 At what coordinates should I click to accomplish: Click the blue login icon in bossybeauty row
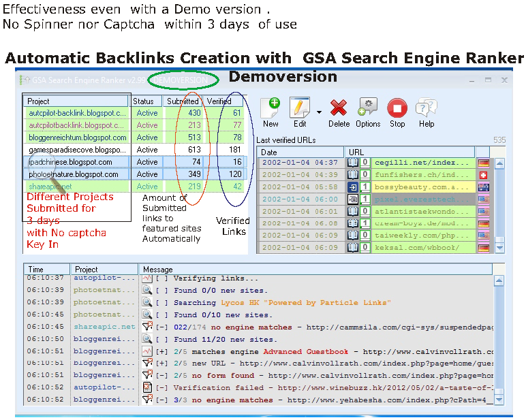tap(352, 187)
